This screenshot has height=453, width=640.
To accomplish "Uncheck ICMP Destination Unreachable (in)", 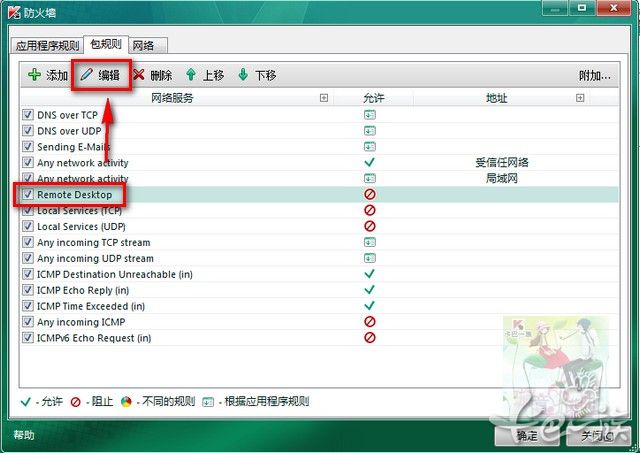I will pyautogui.click(x=28, y=274).
